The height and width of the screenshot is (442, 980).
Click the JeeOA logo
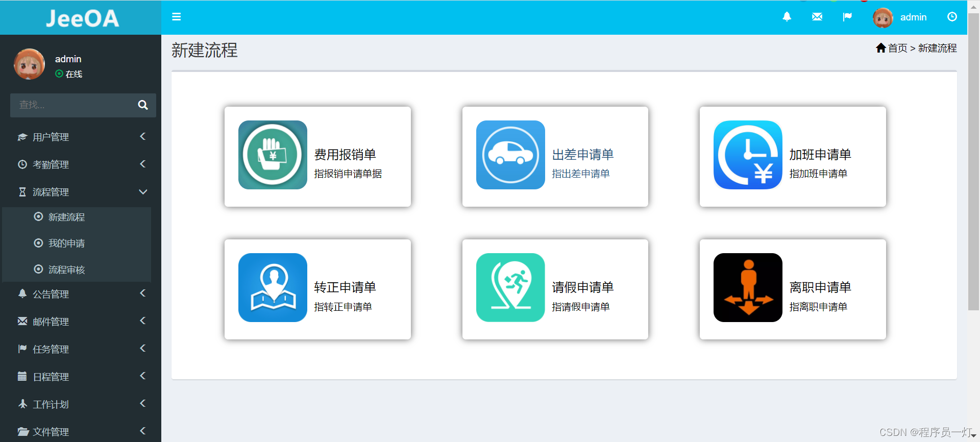82,18
